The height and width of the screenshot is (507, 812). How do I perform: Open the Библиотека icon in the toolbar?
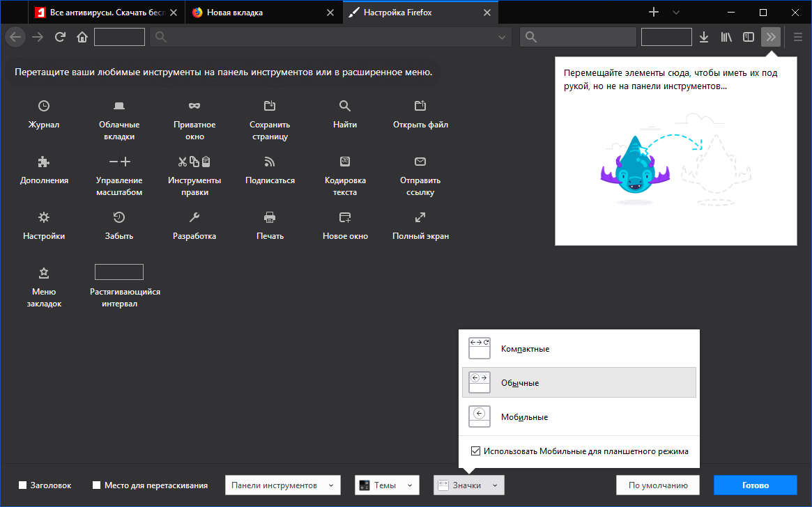(726, 37)
